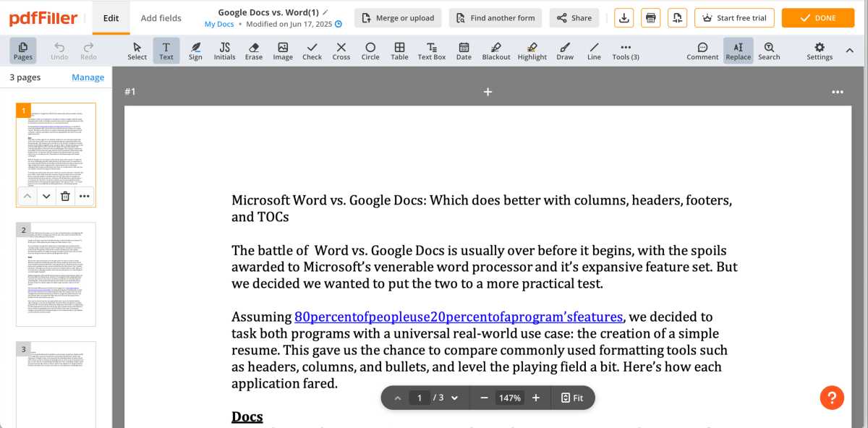This screenshot has height=428, width=868.
Task: Select the Sign tool
Action: pos(195,51)
